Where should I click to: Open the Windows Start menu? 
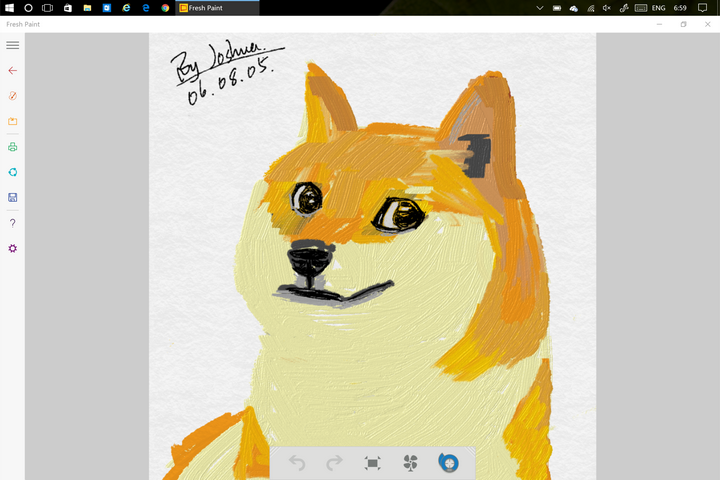point(9,8)
